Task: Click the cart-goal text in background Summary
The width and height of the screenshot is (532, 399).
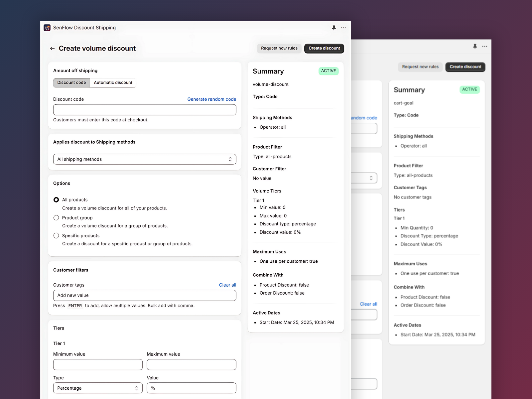Action: (x=404, y=103)
